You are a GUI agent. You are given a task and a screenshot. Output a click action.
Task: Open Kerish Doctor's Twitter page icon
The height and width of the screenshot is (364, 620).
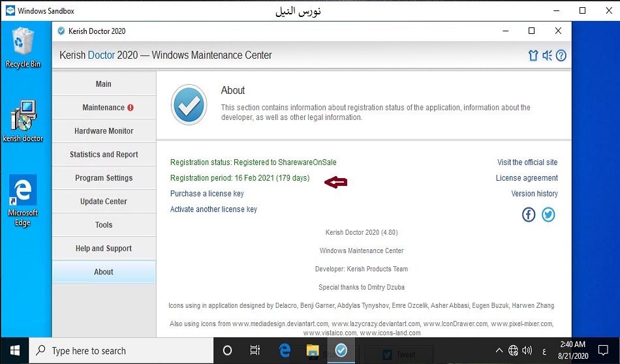click(548, 215)
